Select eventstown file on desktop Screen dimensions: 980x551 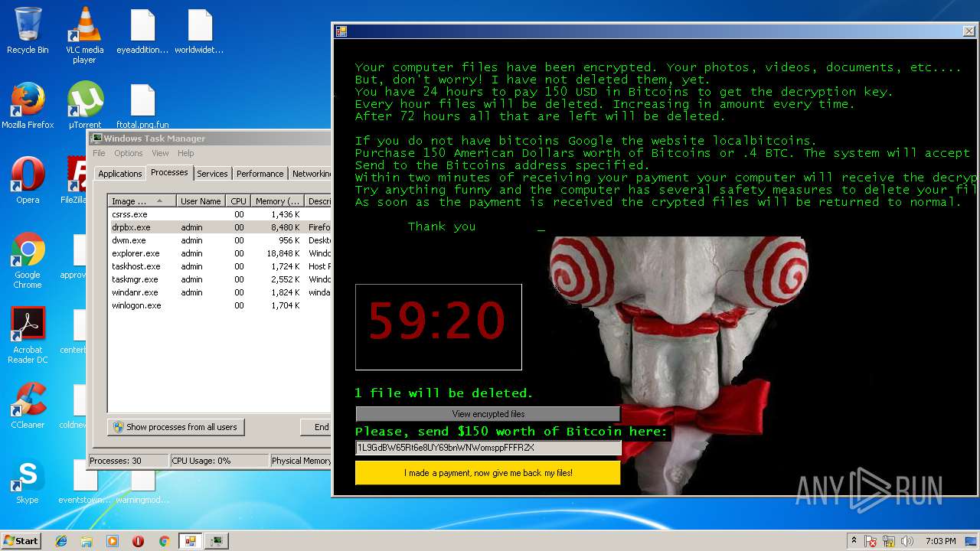click(84, 482)
